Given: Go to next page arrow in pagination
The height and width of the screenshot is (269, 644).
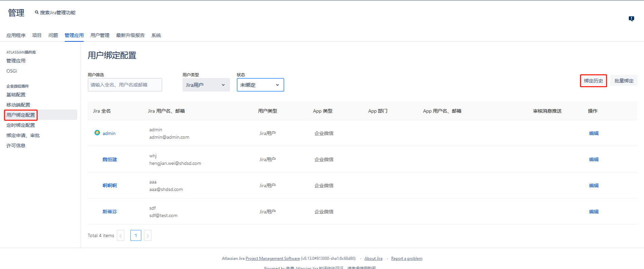Looking at the screenshot, I should [x=147, y=235].
